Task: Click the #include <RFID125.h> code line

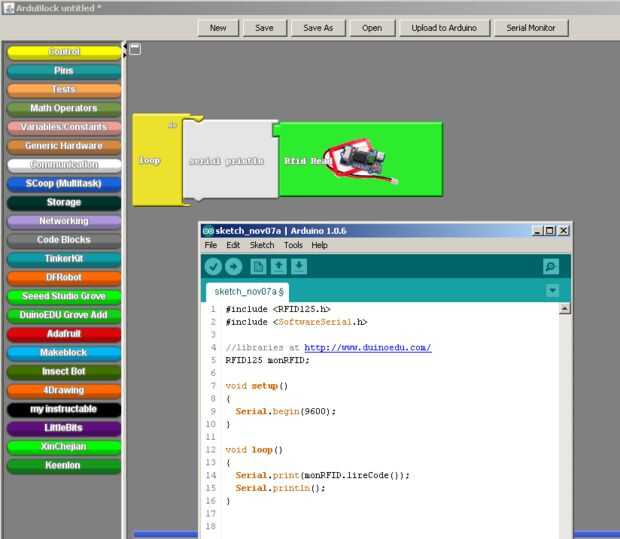Action: (x=278, y=309)
